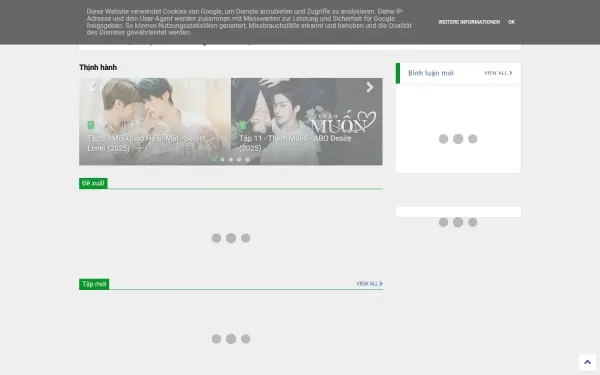Click the green badge on the ABO Desire slide
Image resolution: width=600 pixels, height=375 pixels.
pyautogui.click(x=243, y=125)
